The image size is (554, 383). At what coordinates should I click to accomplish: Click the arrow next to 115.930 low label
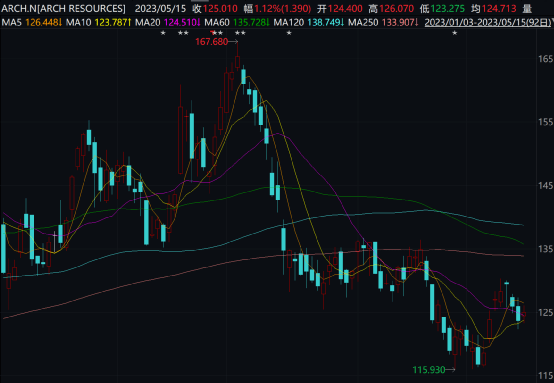pyautogui.click(x=450, y=370)
